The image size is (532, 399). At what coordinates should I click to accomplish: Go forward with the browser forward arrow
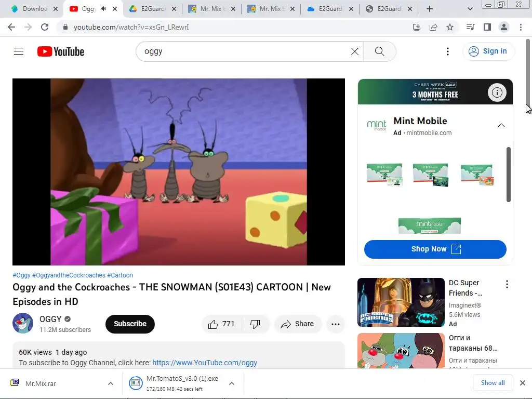point(28,27)
